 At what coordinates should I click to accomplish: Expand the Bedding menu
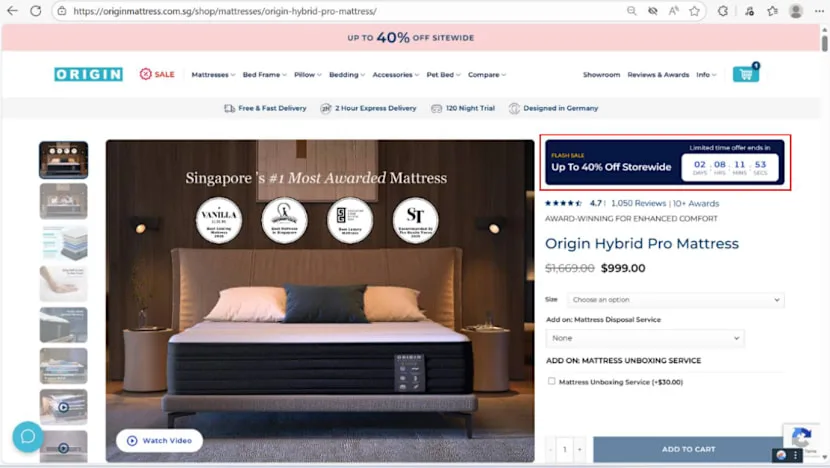click(347, 75)
